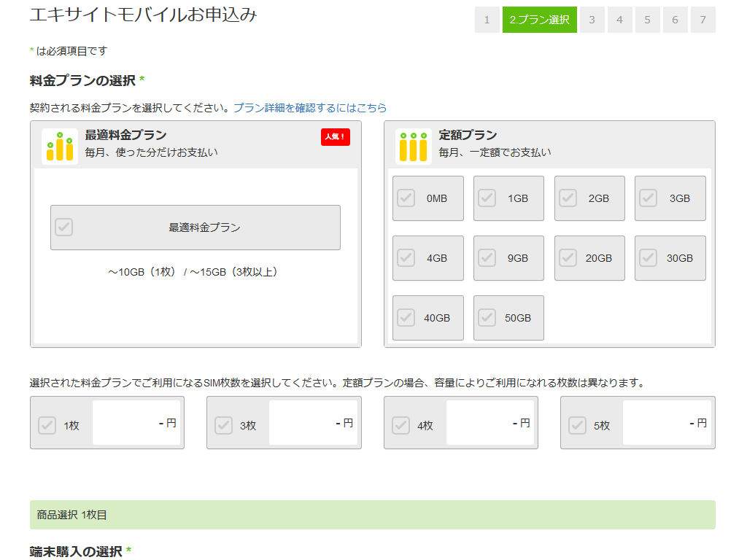747x560 pixels.
Task: Click the ～10GB（1枚）/ ～15GB（3枚以上） note
Action: coord(193,273)
